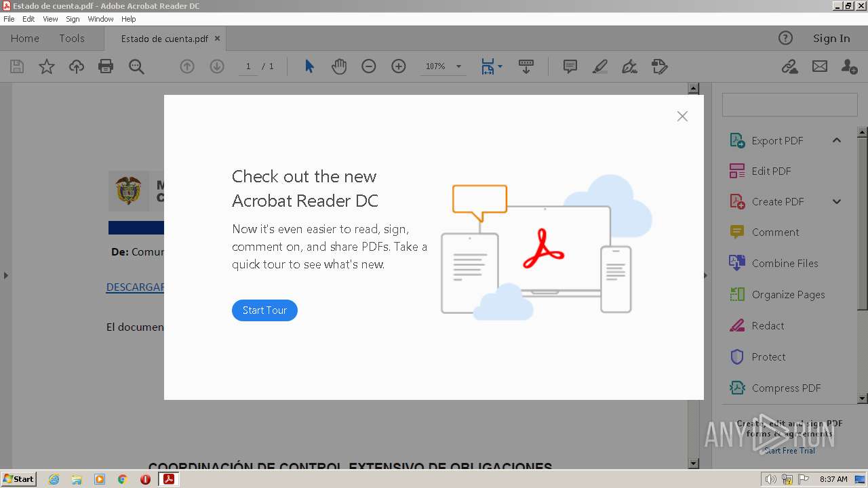The height and width of the screenshot is (488, 868).
Task: Expand the Create PDF section chevron
Action: point(837,201)
